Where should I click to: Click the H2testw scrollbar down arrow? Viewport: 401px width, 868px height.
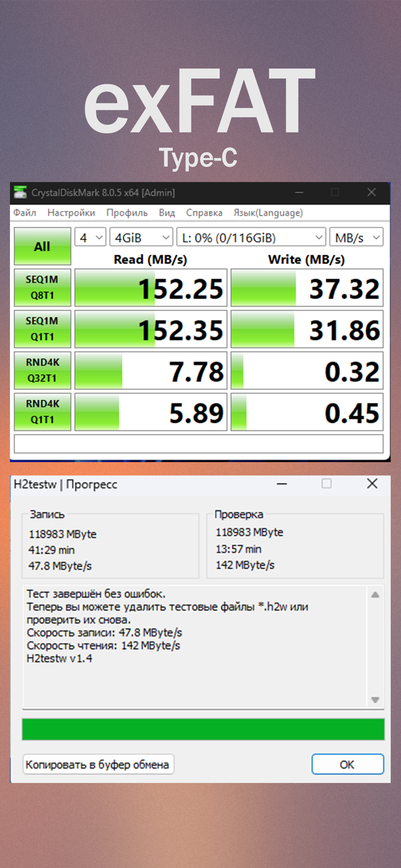(375, 700)
